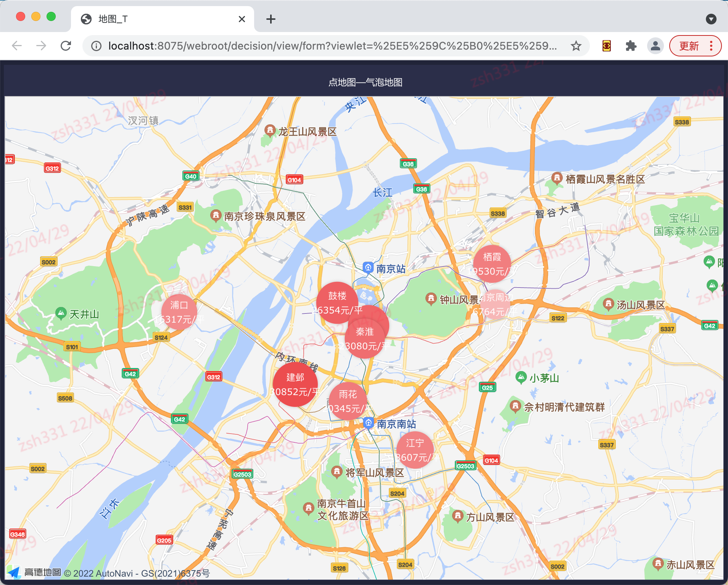Click the 小茅山 mountain icon
The height and width of the screenshot is (585, 728).
(x=521, y=377)
